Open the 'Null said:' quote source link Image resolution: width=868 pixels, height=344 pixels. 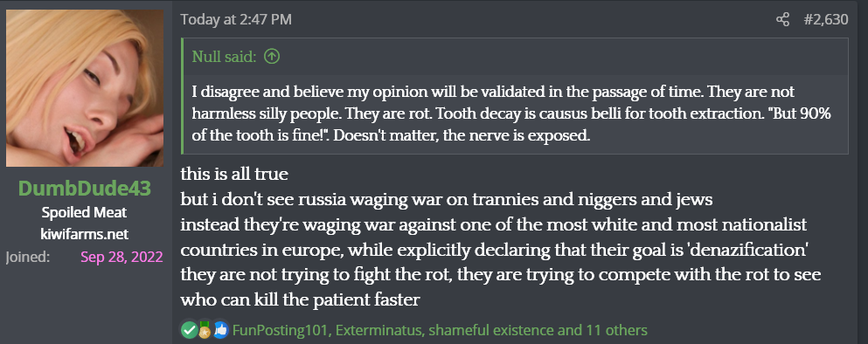point(224,56)
